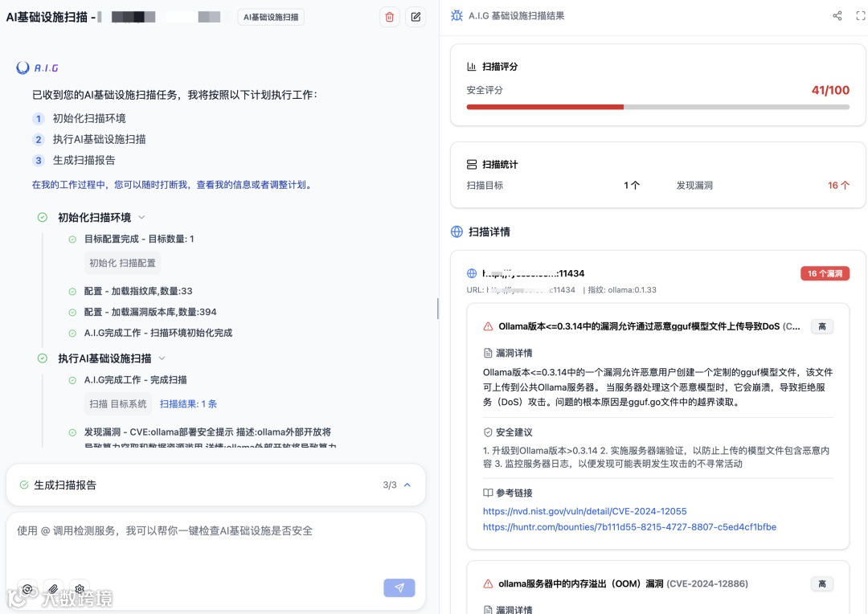Click A.I.G完成工作 - 扫描环境初始化完成 entry
The image size is (868, 614).
click(158, 333)
